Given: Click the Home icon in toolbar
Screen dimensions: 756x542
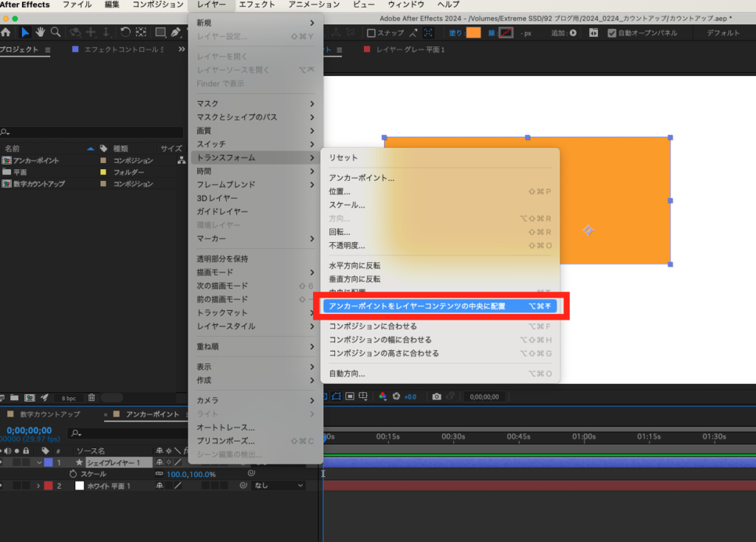Looking at the screenshot, I should 6,32.
